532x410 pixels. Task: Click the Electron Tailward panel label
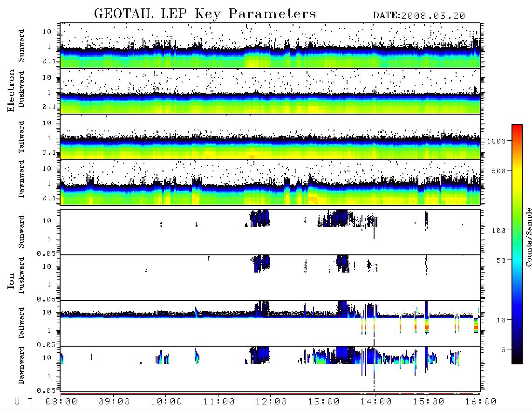click(x=21, y=137)
